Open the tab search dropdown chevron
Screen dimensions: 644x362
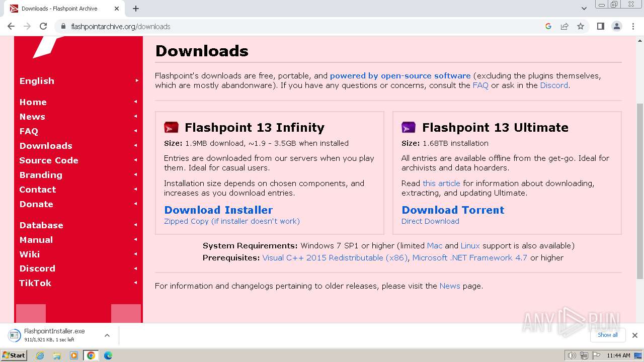point(584,9)
